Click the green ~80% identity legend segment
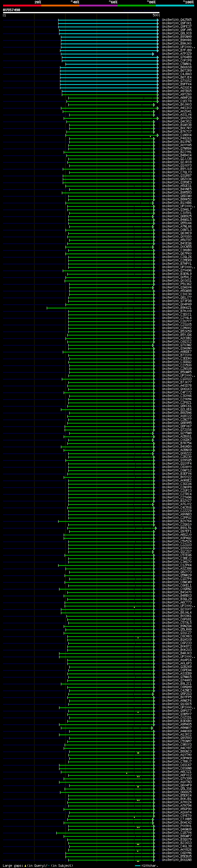Image resolution: width=197 pixels, height=868 pixels. 137,6
